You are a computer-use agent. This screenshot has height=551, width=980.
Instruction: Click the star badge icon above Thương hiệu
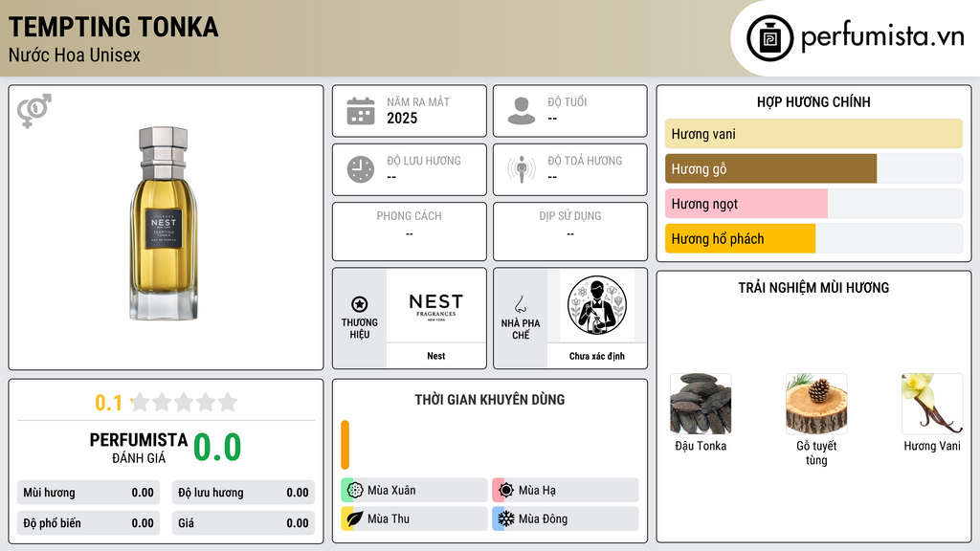point(360,304)
